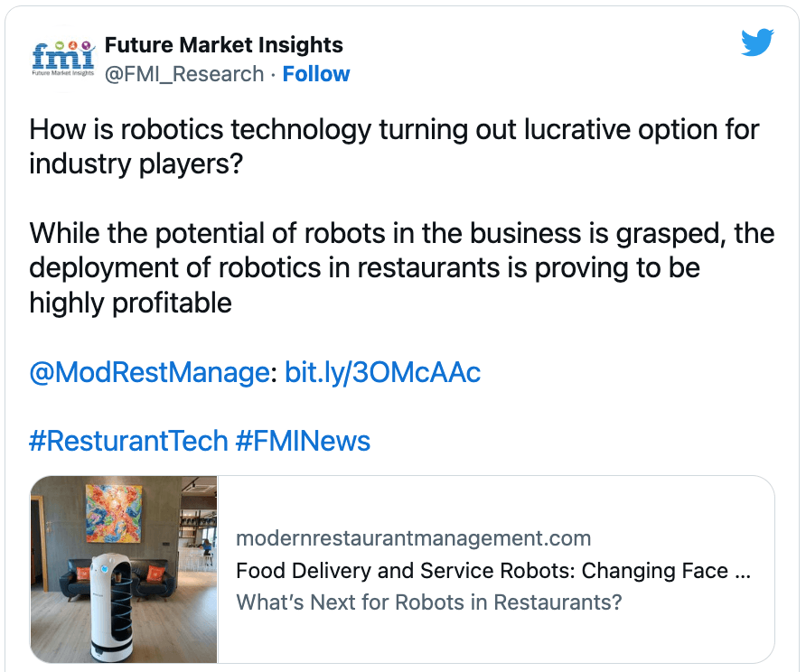806x672 pixels.
Task: Click the Future Market Insights account name
Action: pyautogui.click(x=224, y=44)
